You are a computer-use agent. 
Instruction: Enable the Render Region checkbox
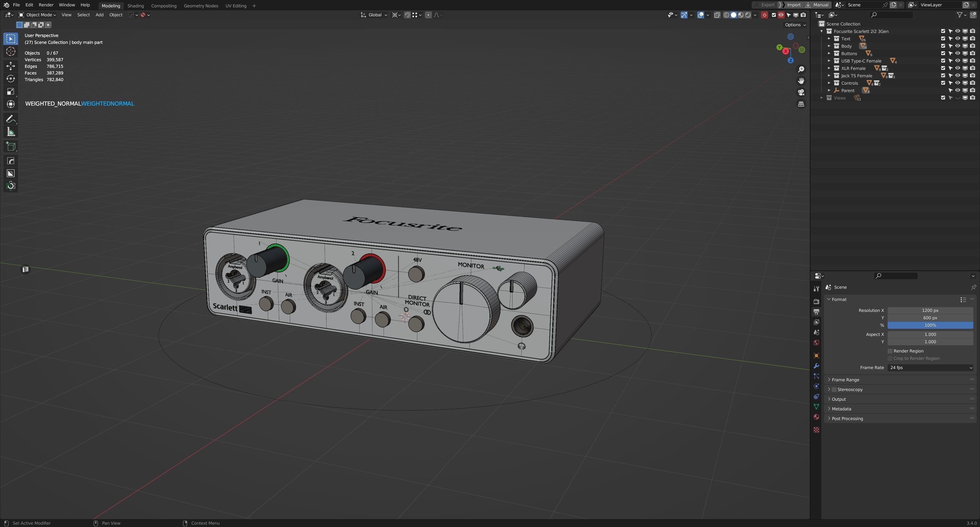pyautogui.click(x=890, y=351)
